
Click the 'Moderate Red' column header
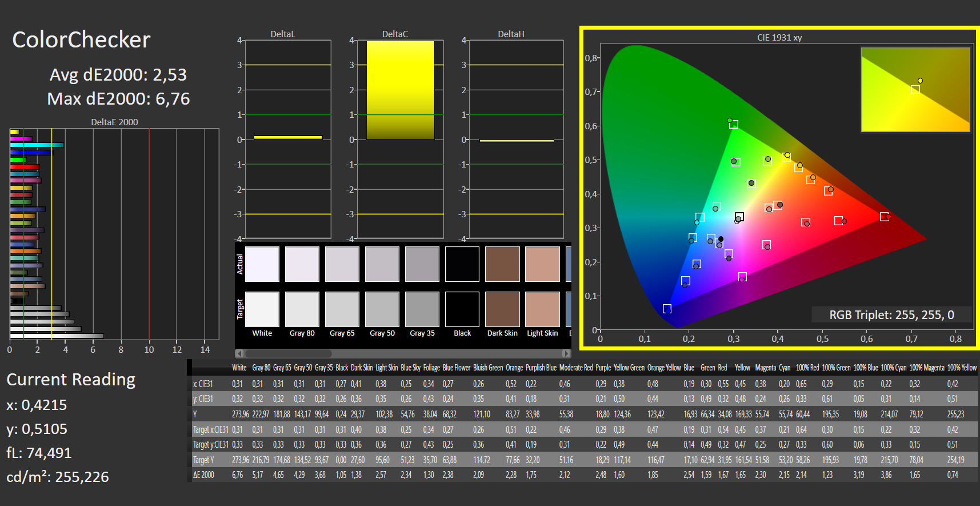576,368
